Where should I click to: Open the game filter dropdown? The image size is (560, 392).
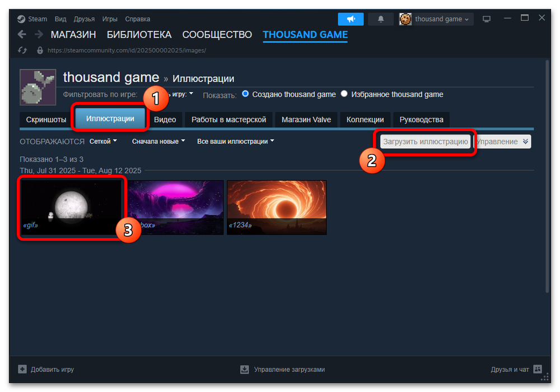(180, 94)
